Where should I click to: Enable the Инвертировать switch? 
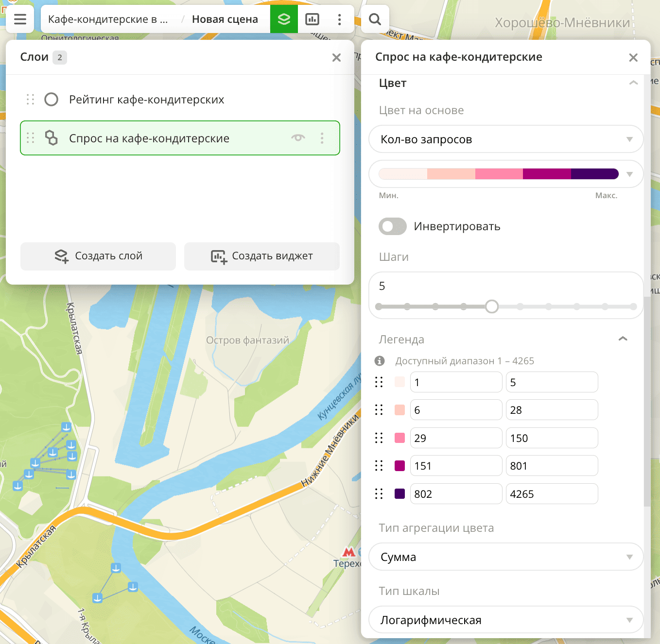392,226
